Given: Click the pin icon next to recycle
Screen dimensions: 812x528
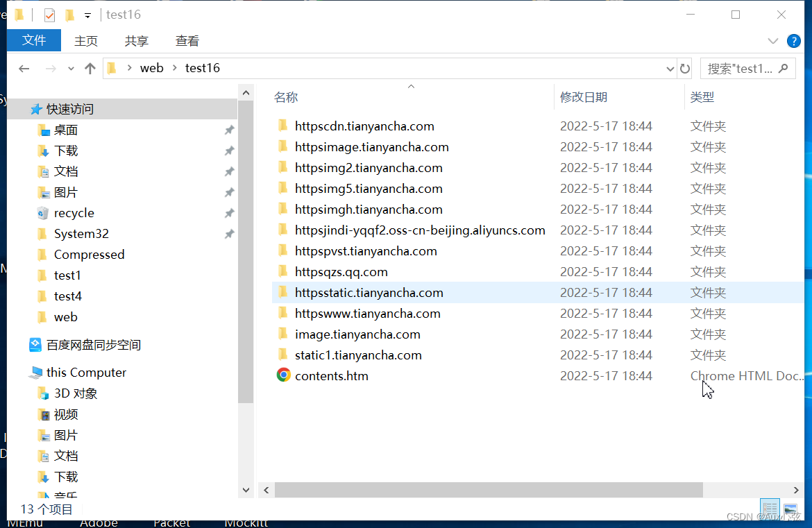Looking at the screenshot, I should click(x=229, y=213).
